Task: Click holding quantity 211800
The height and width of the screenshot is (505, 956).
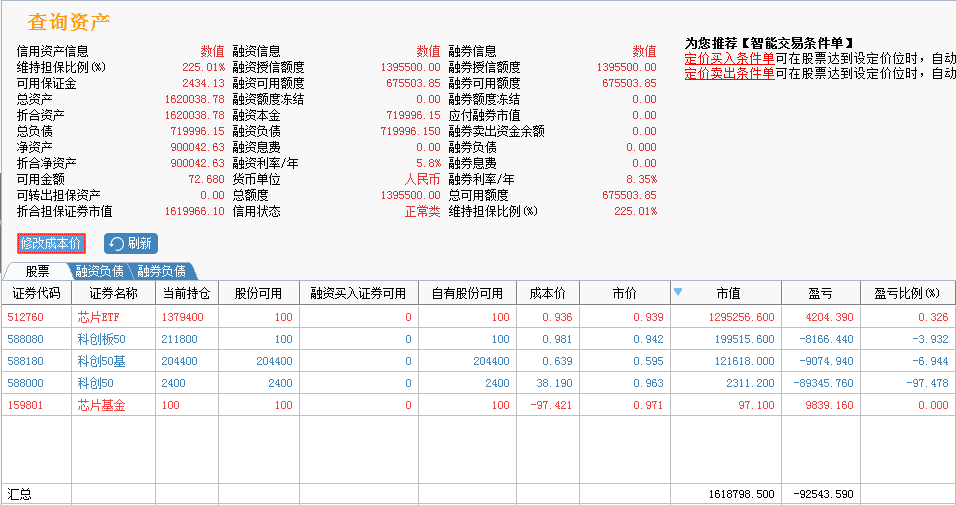Action: pos(179,339)
